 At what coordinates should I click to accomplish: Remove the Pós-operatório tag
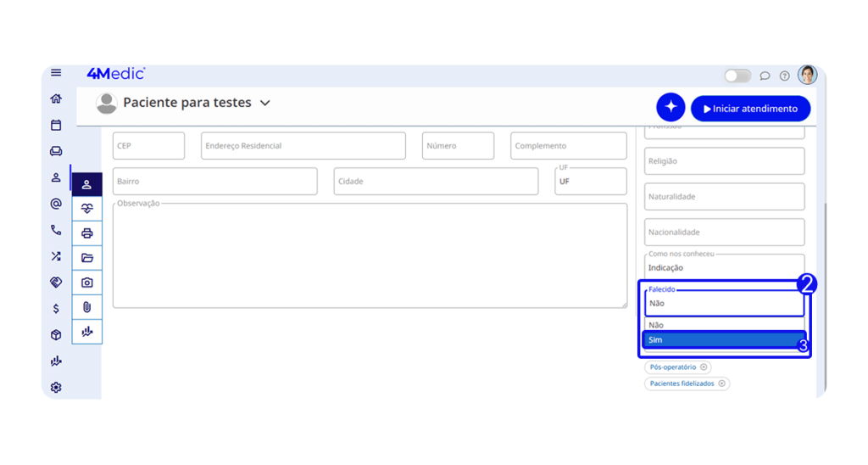click(704, 367)
